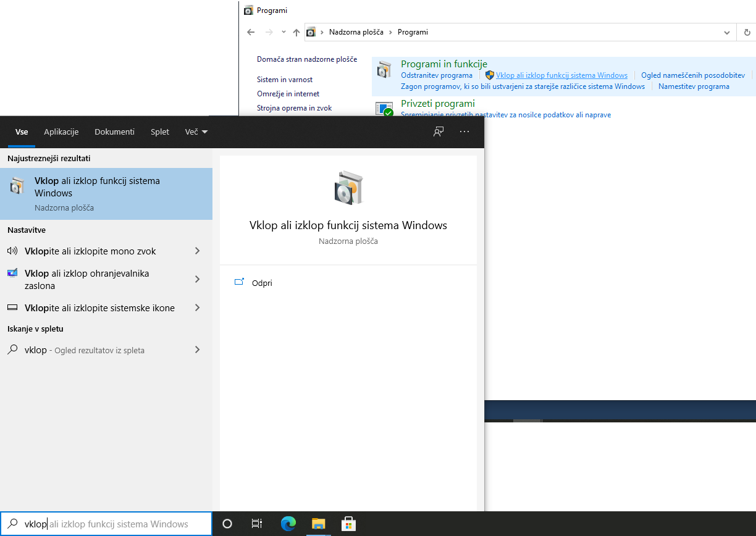This screenshot has width=756, height=536.
Task: Click the Up arrow in Programi window
Action: tap(296, 32)
